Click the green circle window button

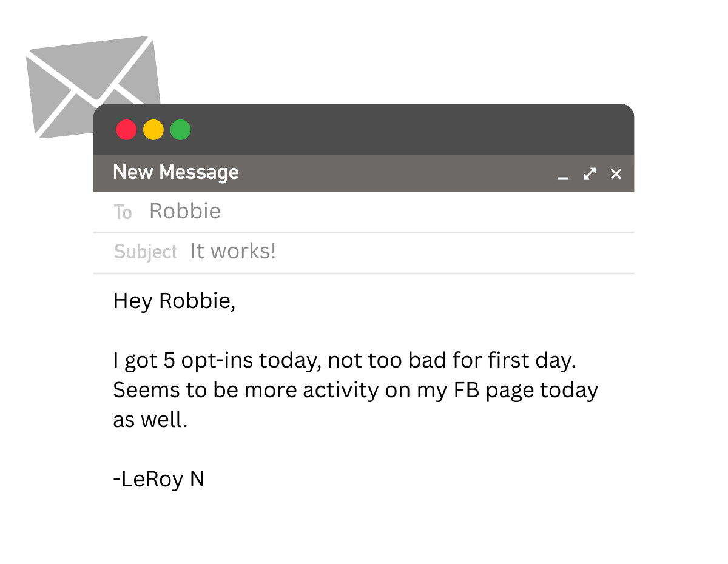(181, 130)
